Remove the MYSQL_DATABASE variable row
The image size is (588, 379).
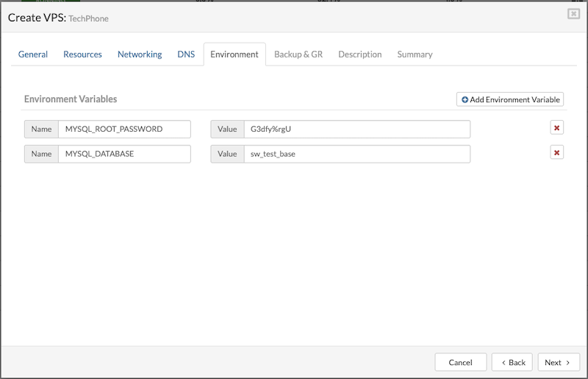556,153
